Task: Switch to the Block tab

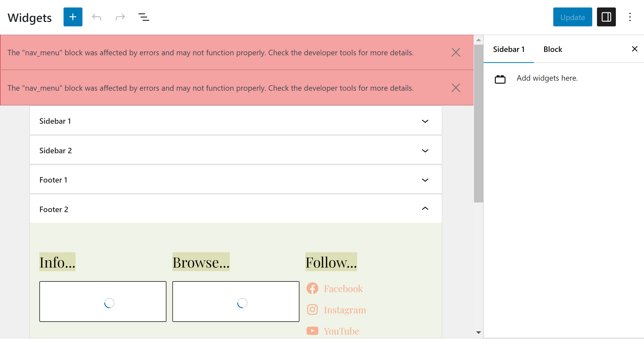Action: coord(553,49)
